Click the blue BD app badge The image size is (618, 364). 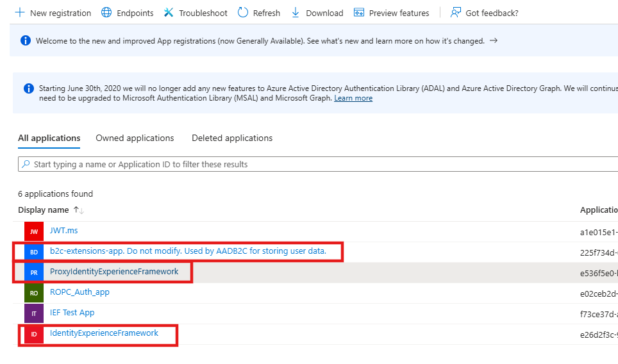(x=34, y=252)
